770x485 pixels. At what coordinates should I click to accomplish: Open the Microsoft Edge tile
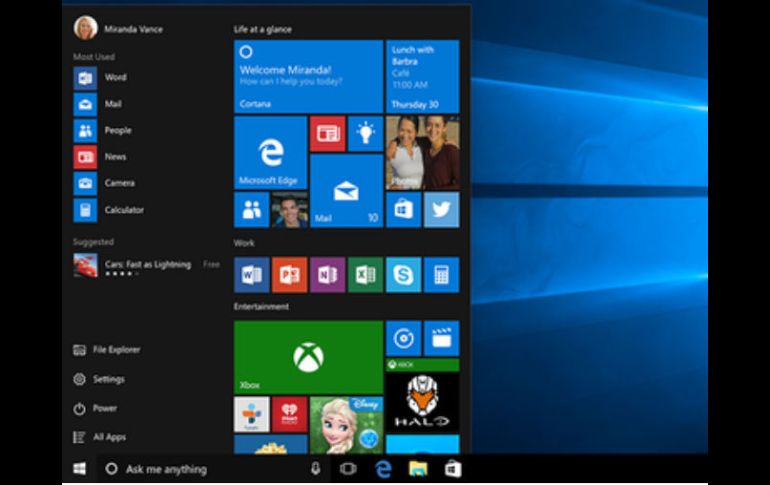tap(270, 152)
